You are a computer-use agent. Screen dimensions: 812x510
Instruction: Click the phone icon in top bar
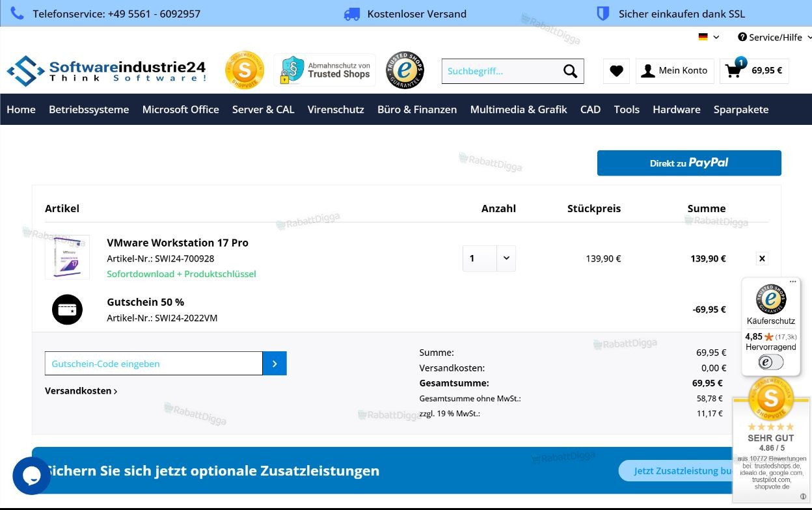point(18,13)
